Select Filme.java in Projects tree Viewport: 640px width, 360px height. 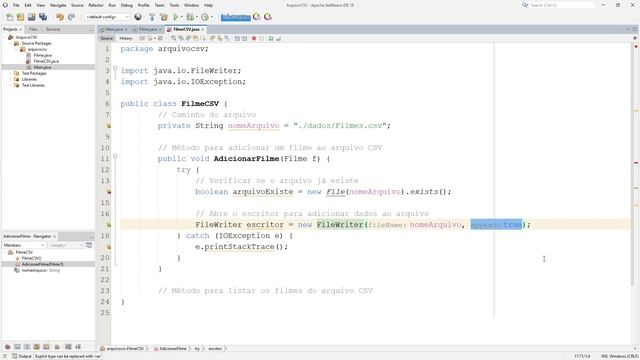[x=42, y=55]
